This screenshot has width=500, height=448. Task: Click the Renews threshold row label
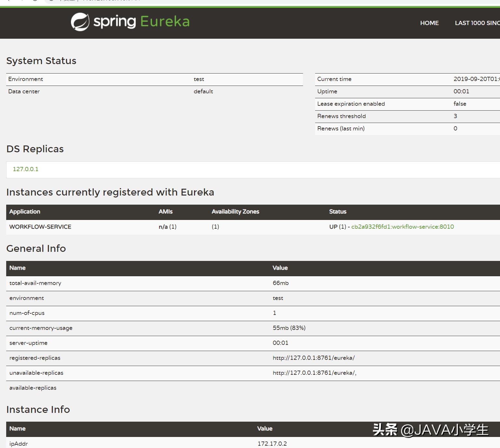click(341, 116)
